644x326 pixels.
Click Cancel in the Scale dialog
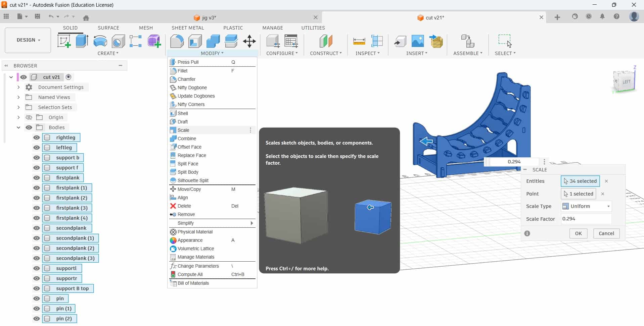tap(606, 233)
